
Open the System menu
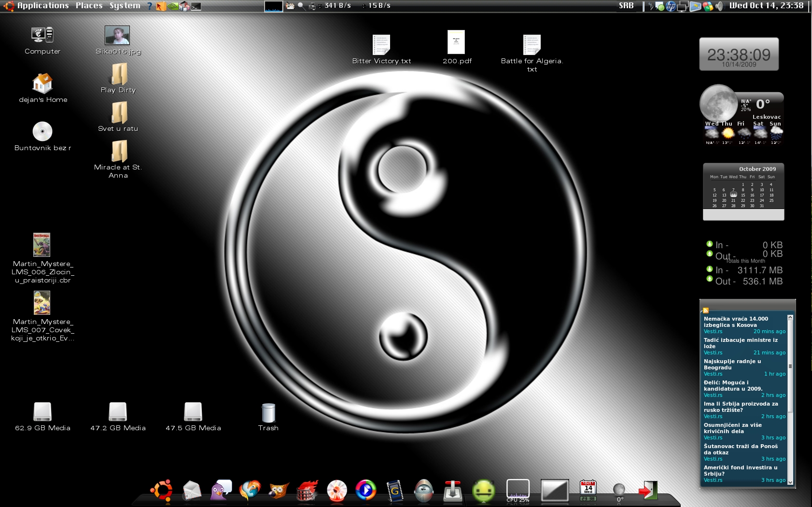point(125,6)
